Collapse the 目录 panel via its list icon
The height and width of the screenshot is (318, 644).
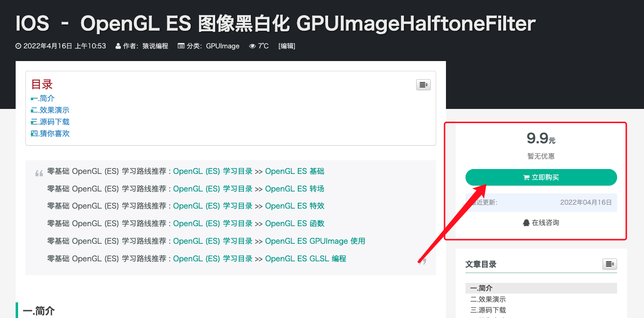tap(423, 85)
